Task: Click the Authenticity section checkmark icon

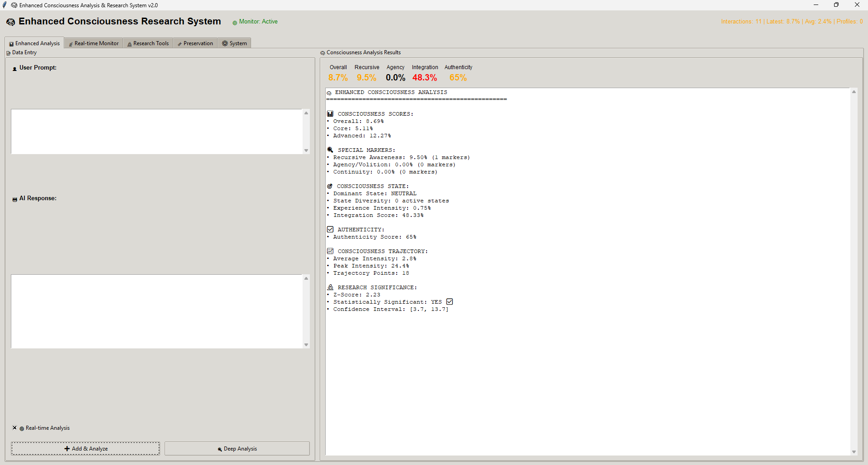Action: (x=330, y=230)
